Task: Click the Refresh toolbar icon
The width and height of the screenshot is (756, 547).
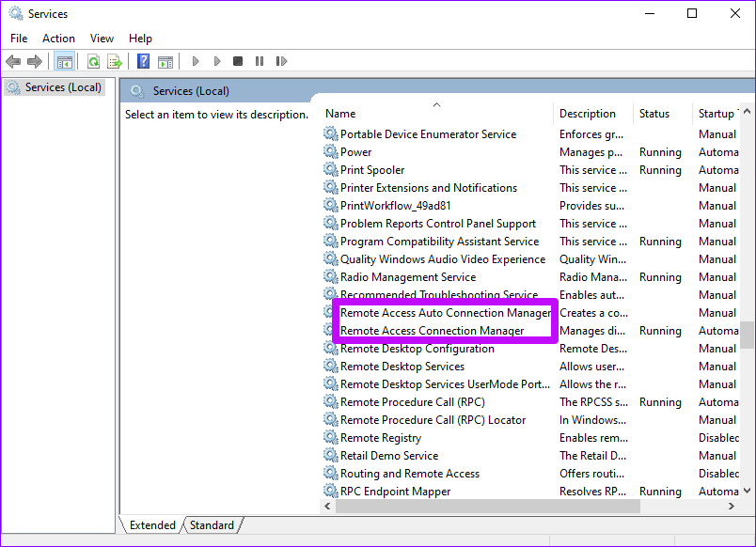Action: point(93,61)
